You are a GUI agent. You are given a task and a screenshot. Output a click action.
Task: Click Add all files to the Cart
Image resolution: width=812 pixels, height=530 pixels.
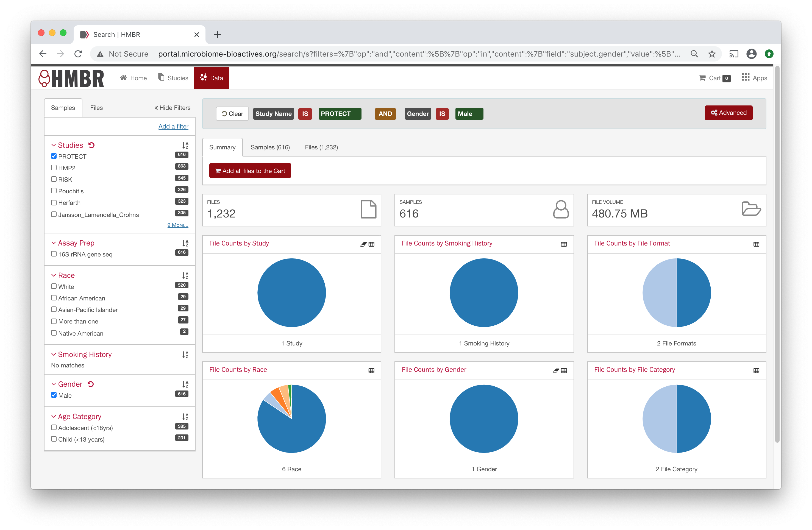250,171
